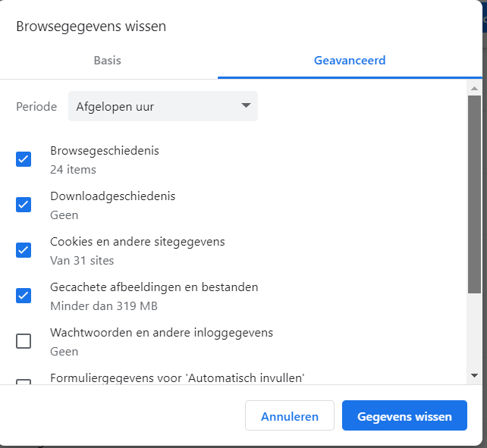Screen dimensions: 487x448
Task: Disable the Downloadgeschiedenis checkbox
Action: [x=24, y=205]
